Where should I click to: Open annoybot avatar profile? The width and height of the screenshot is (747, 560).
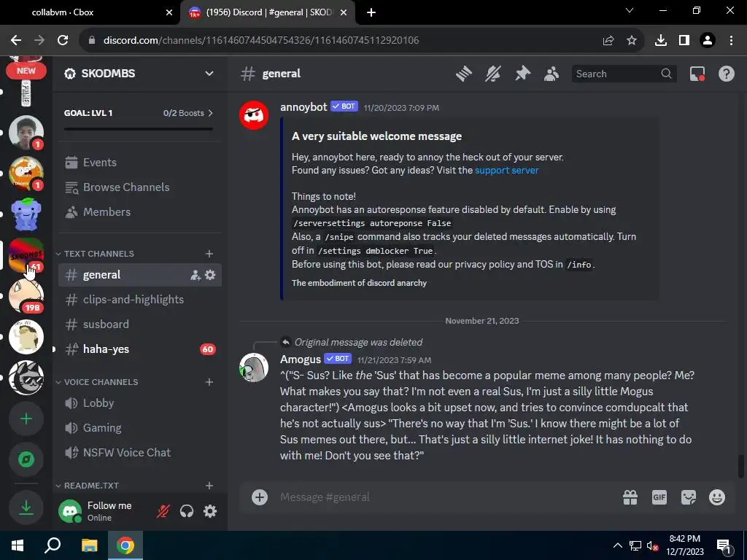click(254, 115)
